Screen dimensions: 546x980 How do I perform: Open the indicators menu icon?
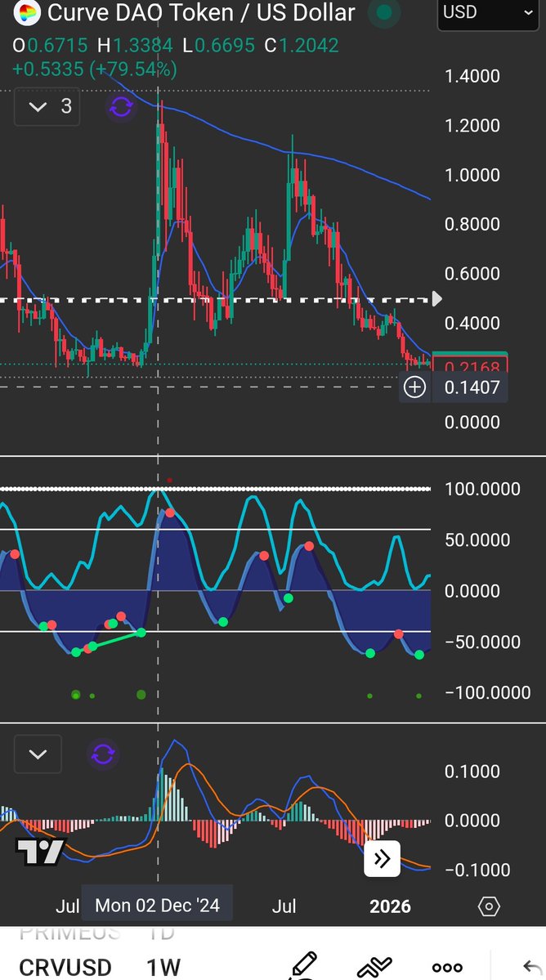pyautogui.click(x=374, y=966)
